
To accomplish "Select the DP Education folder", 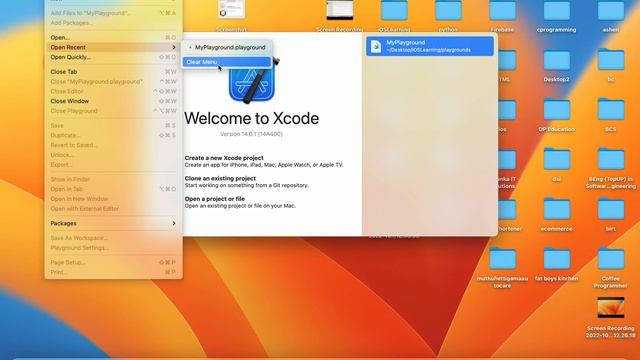I will tap(556, 110).
